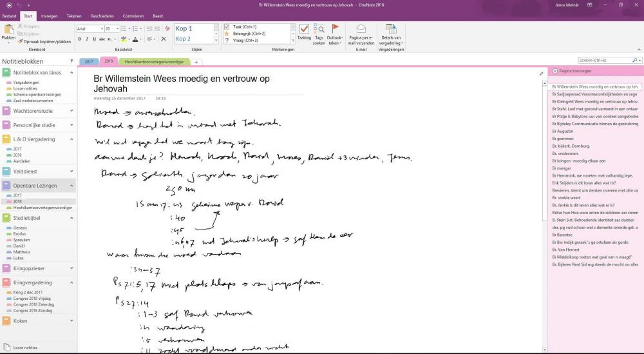This screenshot has width=644, height=354.
Task: Click Pagina toevoegen
Action: click(x=571, y=71)
